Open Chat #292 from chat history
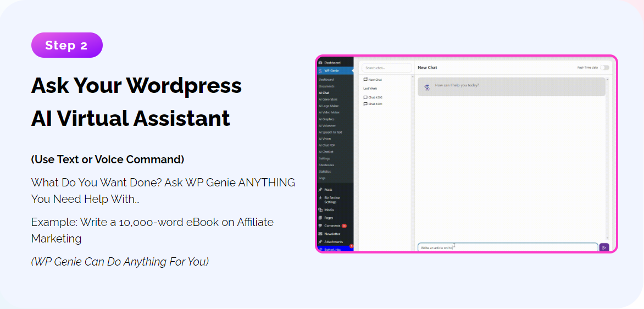The width and height of the screenshot is (644, 309). tap(375, 97)
